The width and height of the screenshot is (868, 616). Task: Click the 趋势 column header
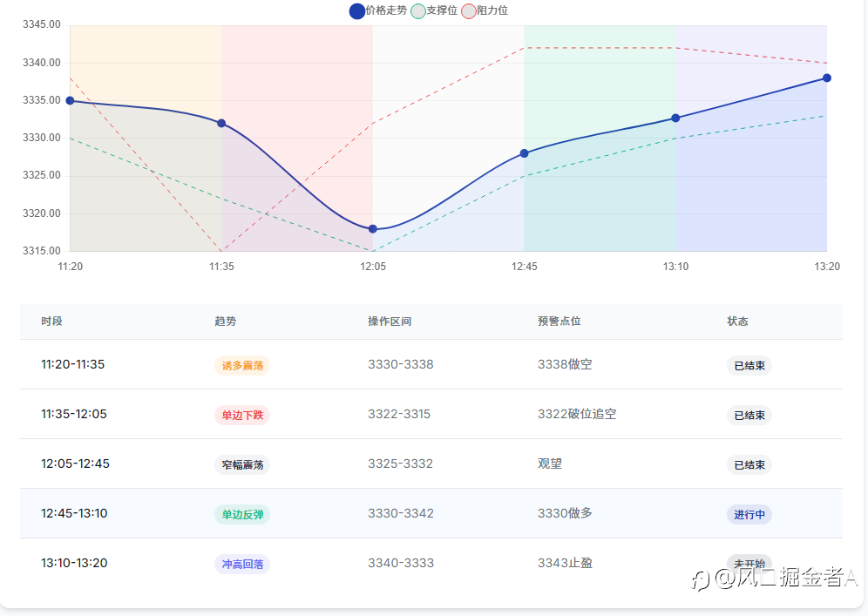click(x=226, y=322)
